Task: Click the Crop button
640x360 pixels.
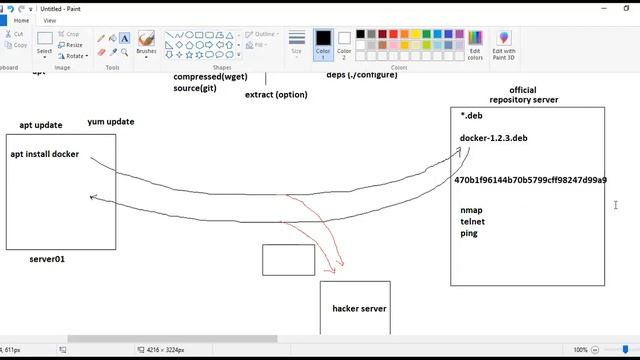Action: (69, 34)
